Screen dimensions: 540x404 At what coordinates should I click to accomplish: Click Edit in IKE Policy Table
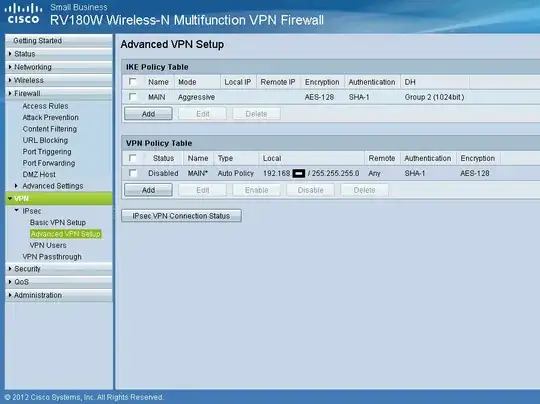coord(202,114)
